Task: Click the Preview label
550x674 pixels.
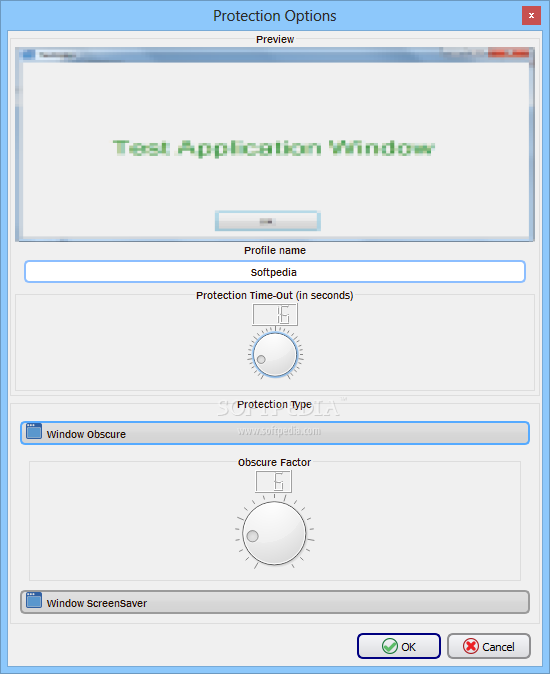Action: [x=275, y=39]
